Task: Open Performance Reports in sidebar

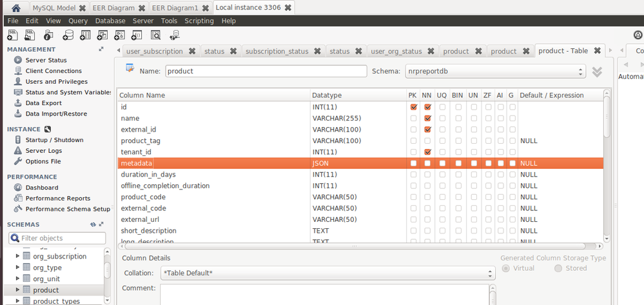Action: pos(58,198)
